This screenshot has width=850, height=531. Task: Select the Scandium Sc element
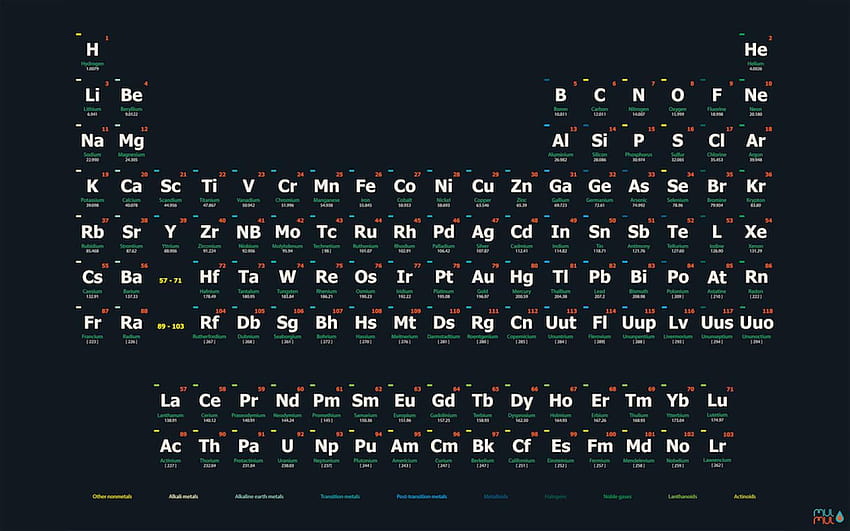click(x=171, y=189)
